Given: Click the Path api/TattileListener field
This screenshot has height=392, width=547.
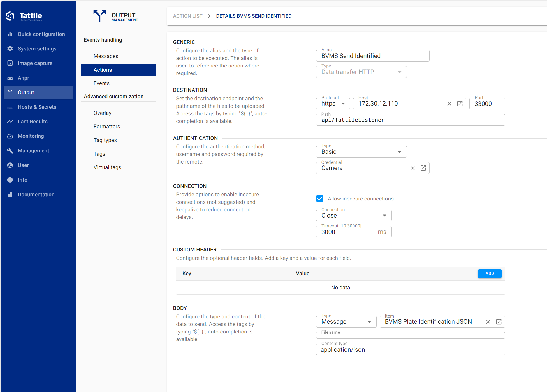Looking at the screenshot, I should (411, 120).
